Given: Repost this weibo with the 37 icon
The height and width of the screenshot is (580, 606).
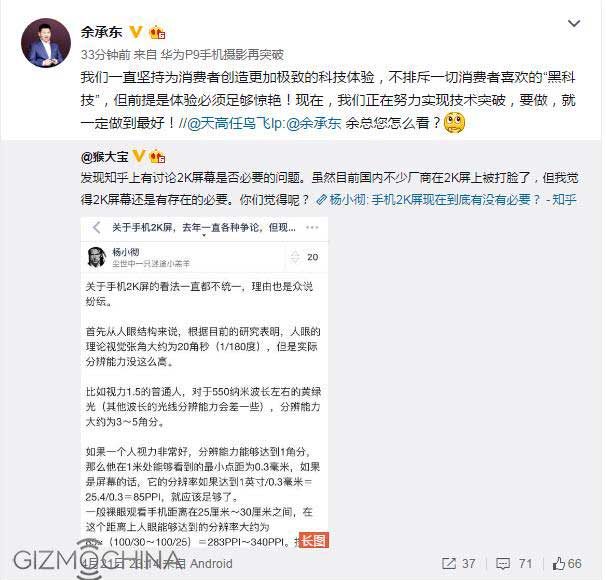Looking at the screenshot, I should tap(459, 563).
